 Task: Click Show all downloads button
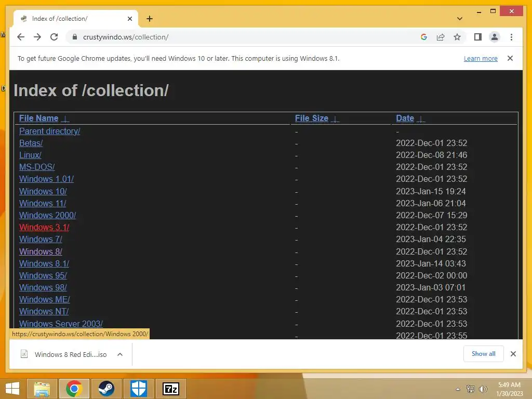[x=484, y=354]
